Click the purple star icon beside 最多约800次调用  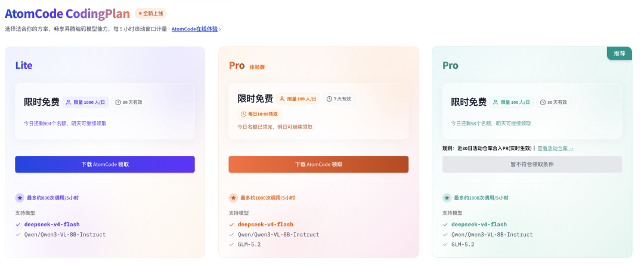pyautogui.click(x=20, y=198)
